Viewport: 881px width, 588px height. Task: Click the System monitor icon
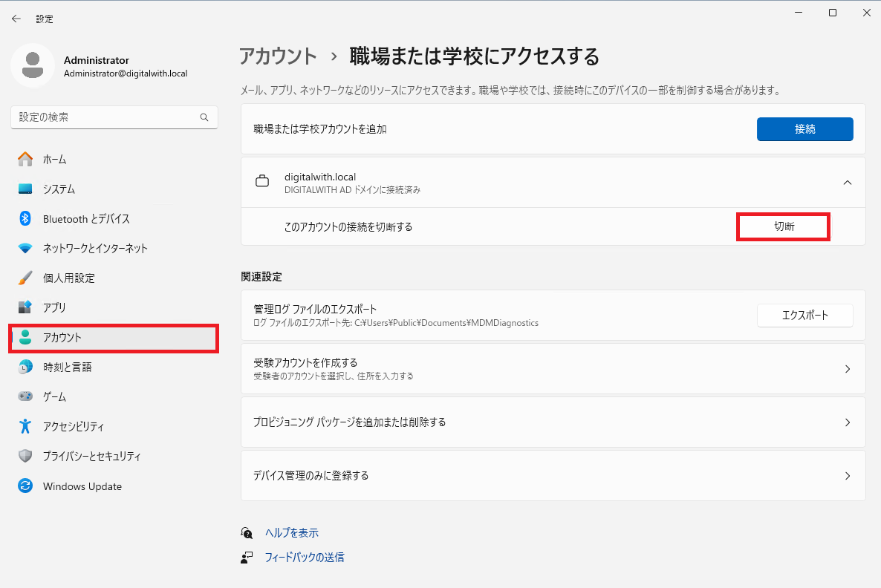(x=25, y=189)
